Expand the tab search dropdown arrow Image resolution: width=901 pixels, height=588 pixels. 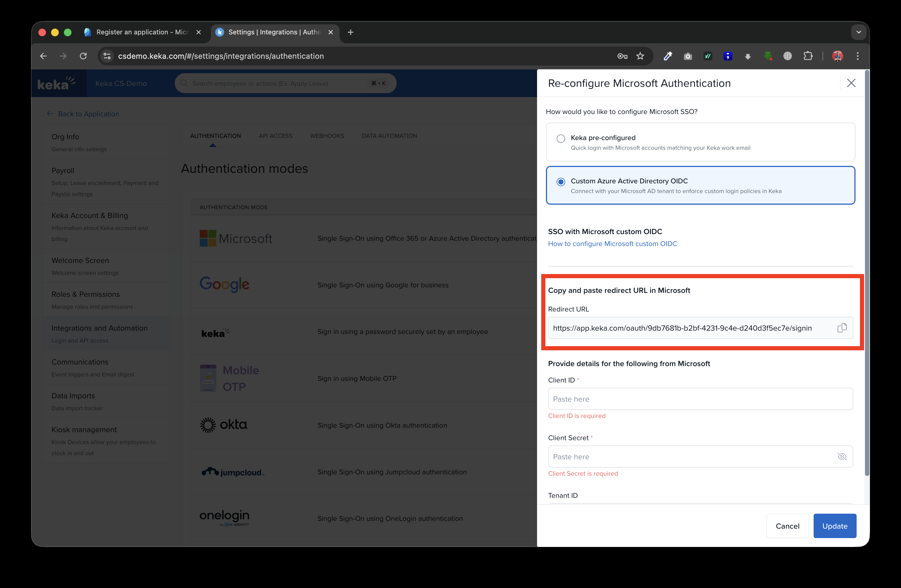858,32
